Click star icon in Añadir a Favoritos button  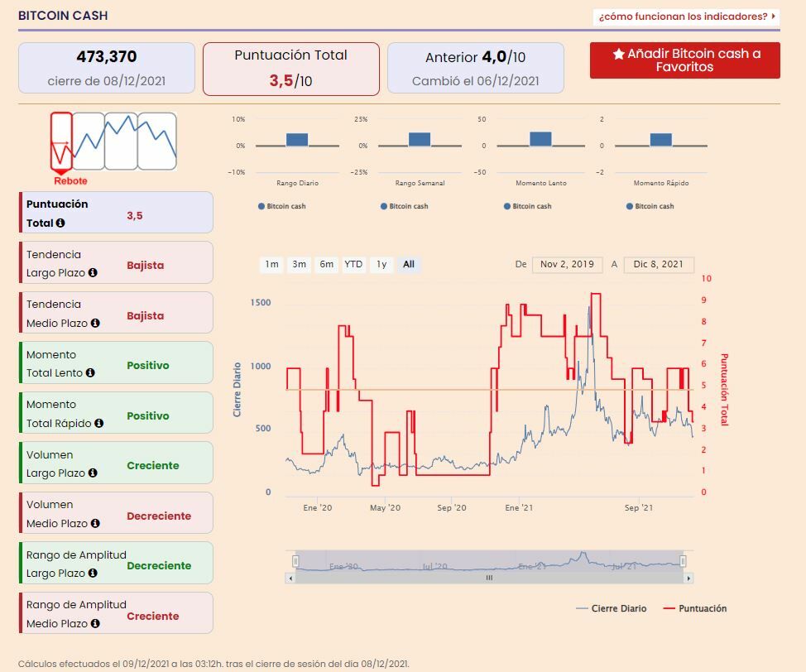[618, 54]
